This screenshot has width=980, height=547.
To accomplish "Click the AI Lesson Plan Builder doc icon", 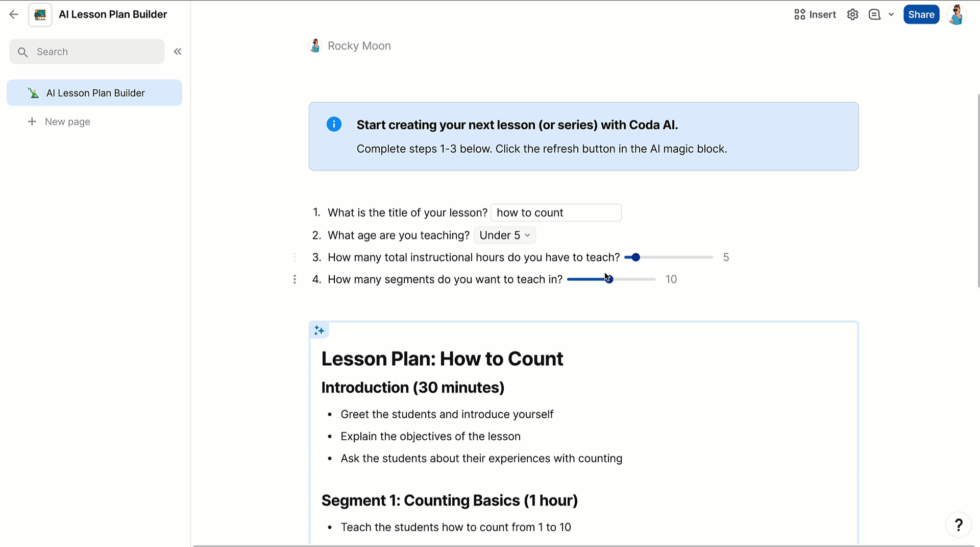I will coord(40,14).
